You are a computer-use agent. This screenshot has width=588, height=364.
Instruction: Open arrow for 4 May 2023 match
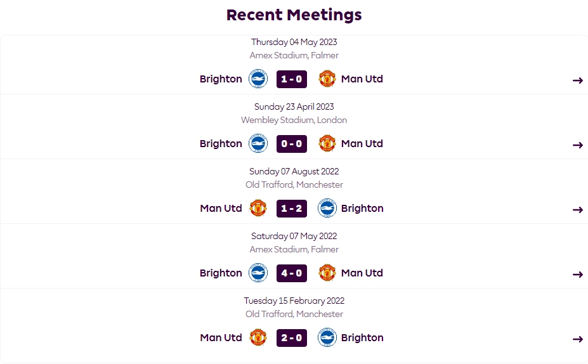click(577, 81)
